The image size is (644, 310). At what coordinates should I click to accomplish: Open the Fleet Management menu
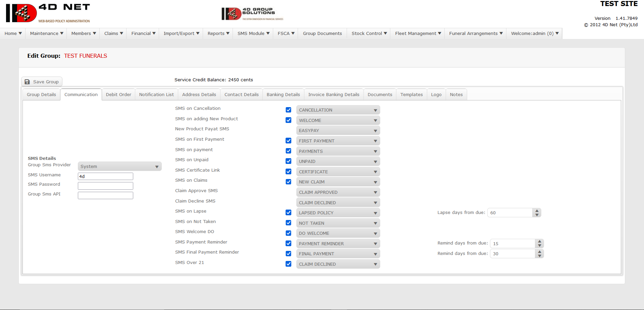[418, 33]
